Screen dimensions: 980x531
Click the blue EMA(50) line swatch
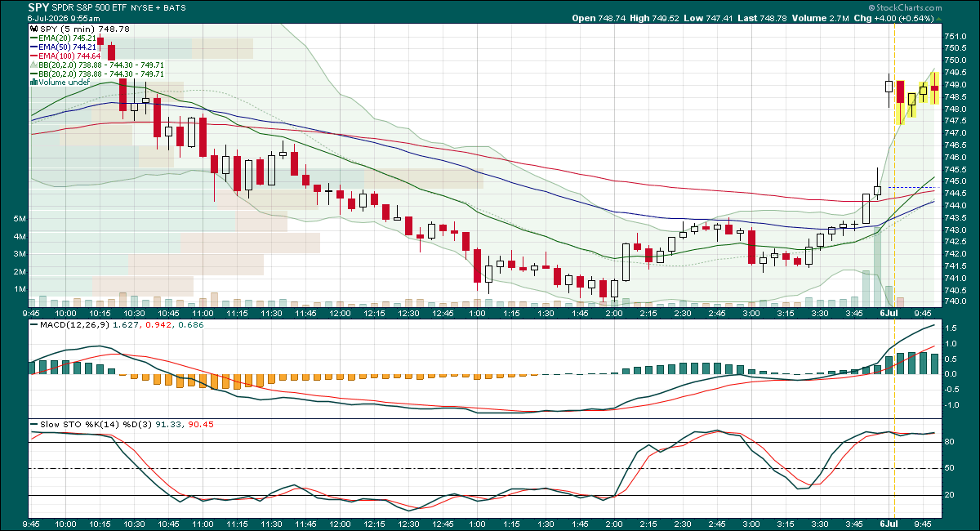tap(34, 47)
